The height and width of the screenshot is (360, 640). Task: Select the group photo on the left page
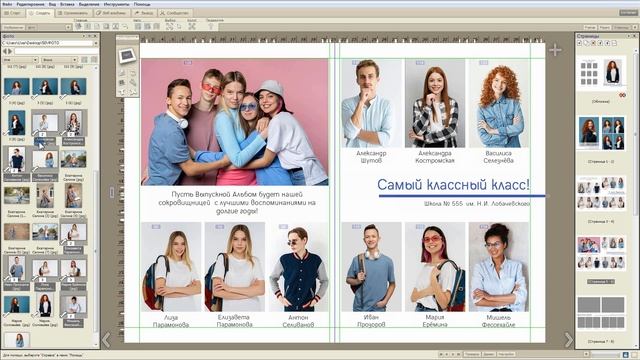click(x=235, y=122)
